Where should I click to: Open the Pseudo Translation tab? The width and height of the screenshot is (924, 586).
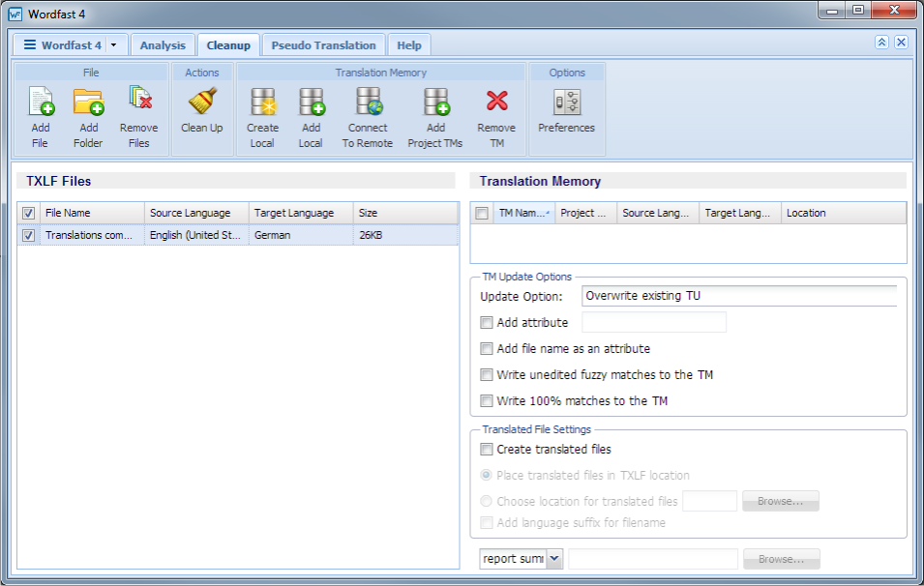coord(323,45)
